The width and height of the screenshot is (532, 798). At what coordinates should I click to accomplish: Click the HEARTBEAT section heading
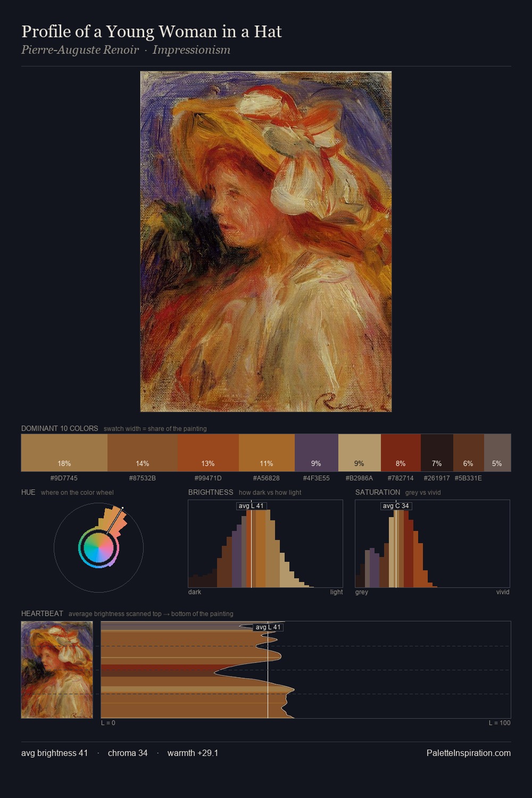42,613
